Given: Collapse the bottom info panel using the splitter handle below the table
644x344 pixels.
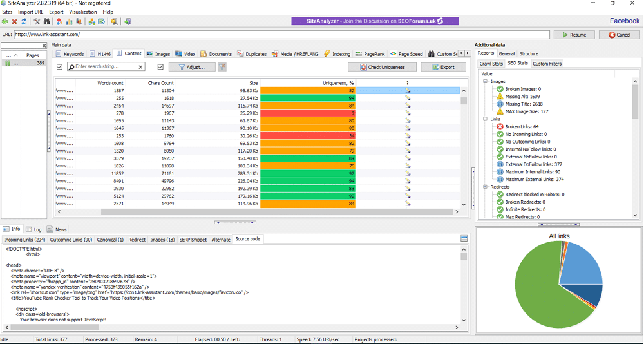Looking at the screenshot, I should pos(235,222).
